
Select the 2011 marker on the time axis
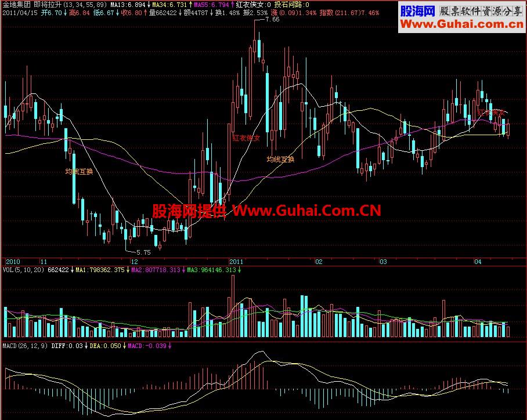[x=236, y=262]
